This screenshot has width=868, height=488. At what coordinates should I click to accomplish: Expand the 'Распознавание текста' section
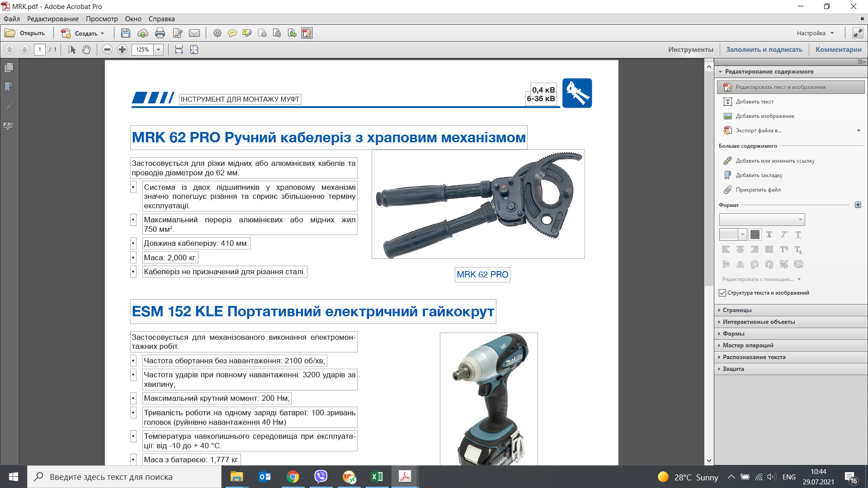pos(791,357)
